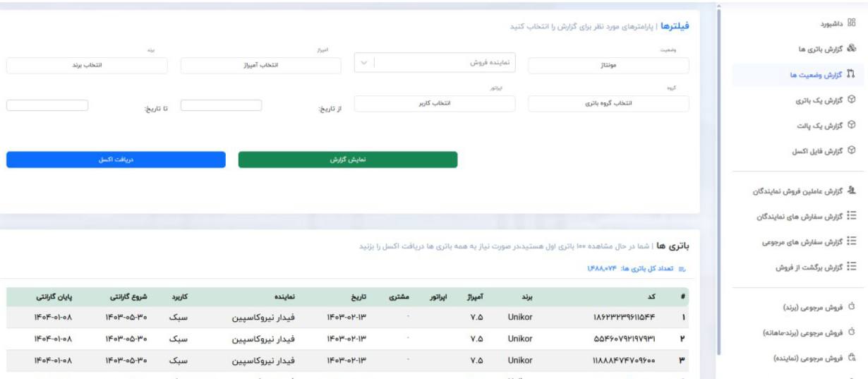Click the تا تاریخ end date field
The width and height of the screenshot is (868, 379).
tap(47, 105)
